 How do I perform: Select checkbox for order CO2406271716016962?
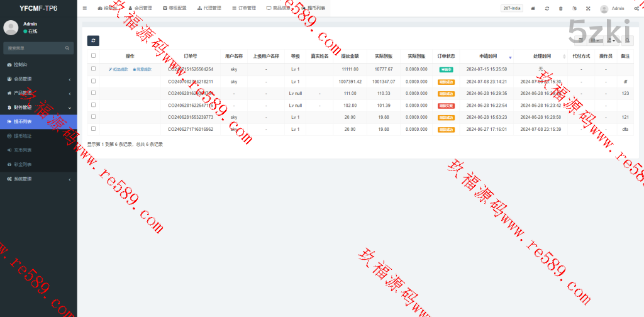(94, 129)
